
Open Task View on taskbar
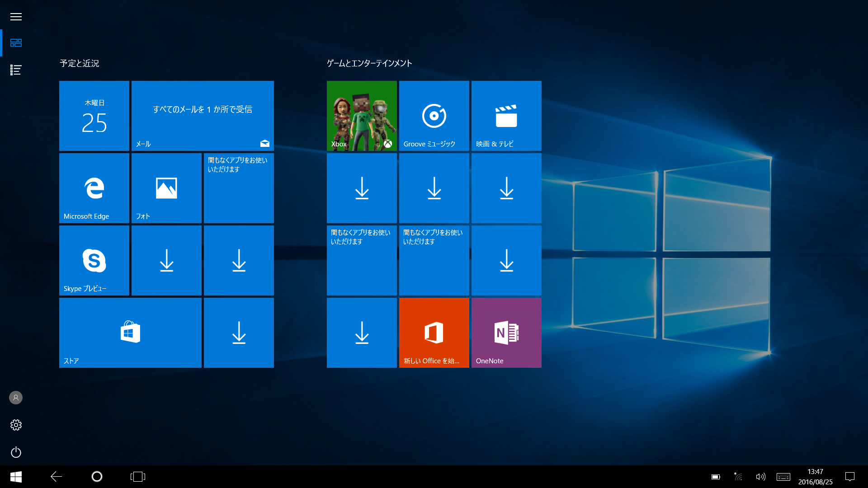click(138, 477)
